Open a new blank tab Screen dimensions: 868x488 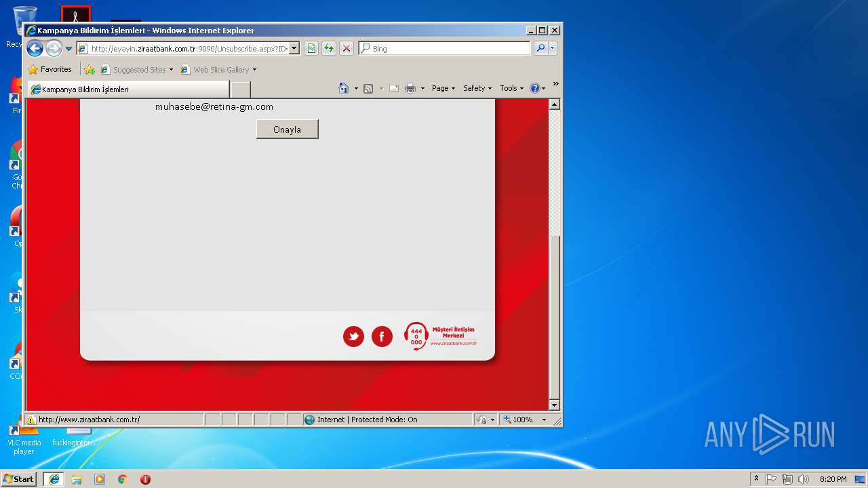point(241,89)
